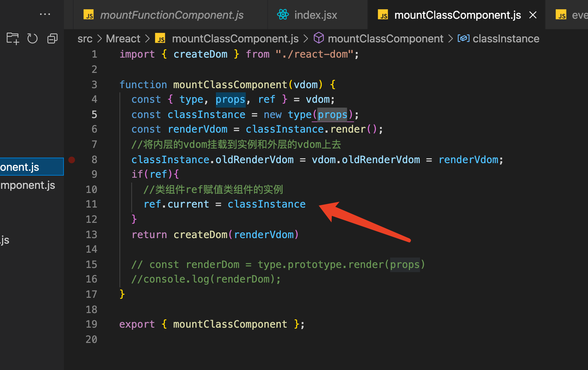Click line number 13 to select that line
Viewport: 588px width, 370px height.
[91, 234]
